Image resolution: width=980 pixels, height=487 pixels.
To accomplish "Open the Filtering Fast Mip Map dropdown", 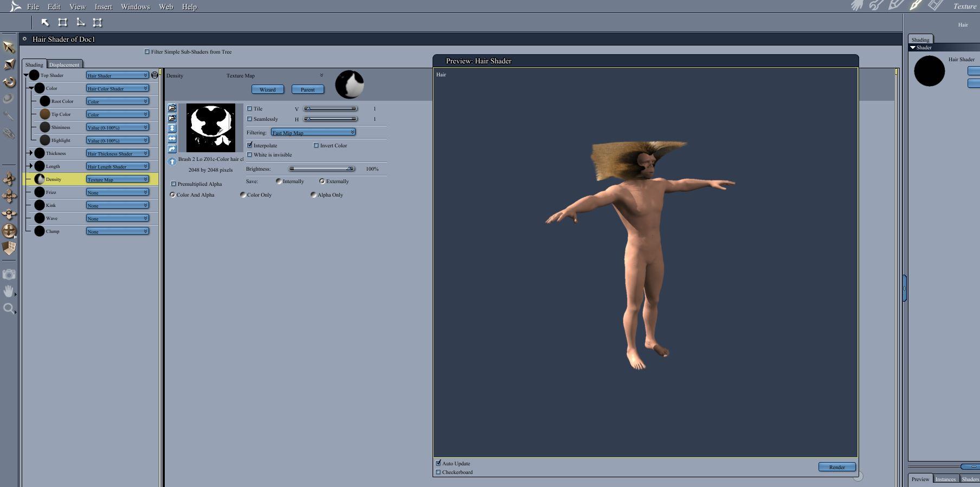I will pos(313,133).
